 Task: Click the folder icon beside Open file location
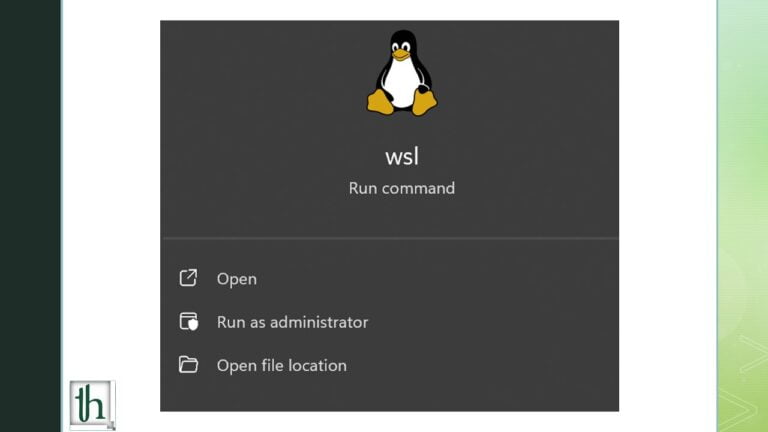pos(188,365)
